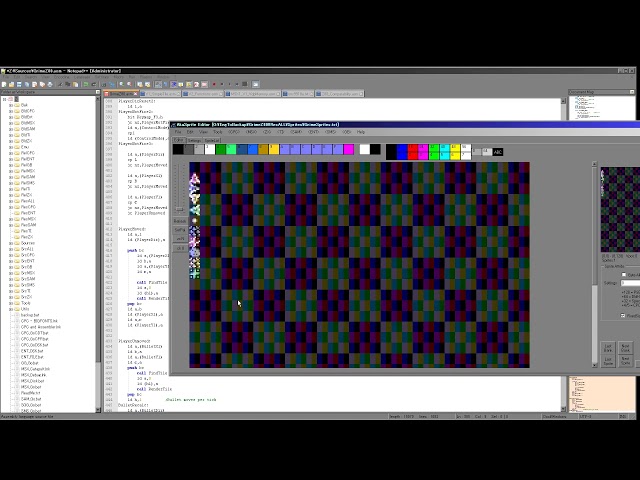Open the <CPC> menu in sprite editor
This screenshot has width=640, height=480.
click(234, 132)
